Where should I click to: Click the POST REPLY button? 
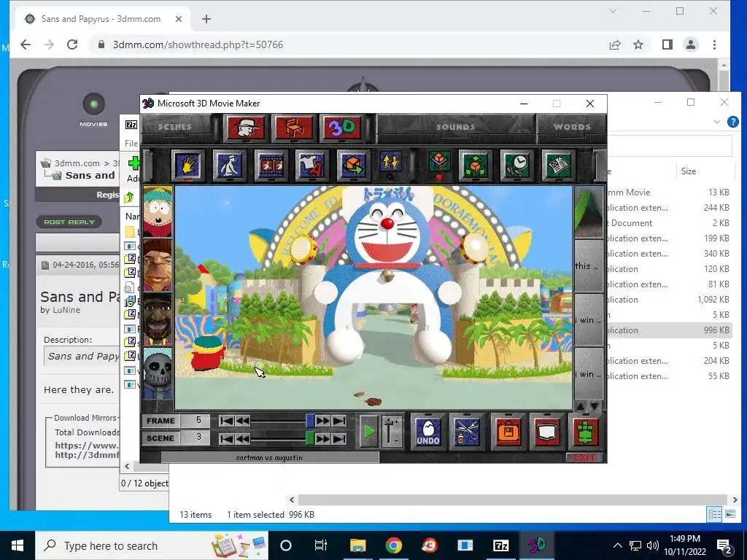point(69,222)
